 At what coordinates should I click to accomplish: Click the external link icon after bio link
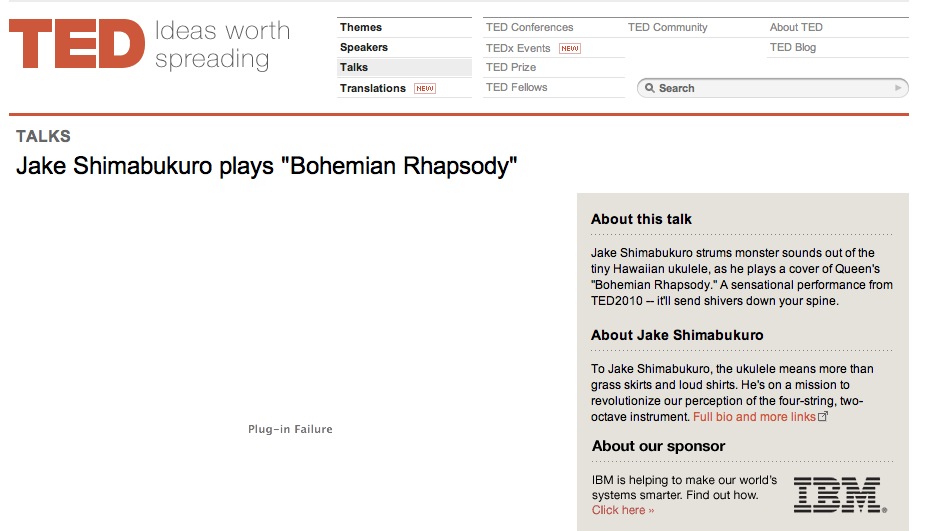click(x=823, y=416)
